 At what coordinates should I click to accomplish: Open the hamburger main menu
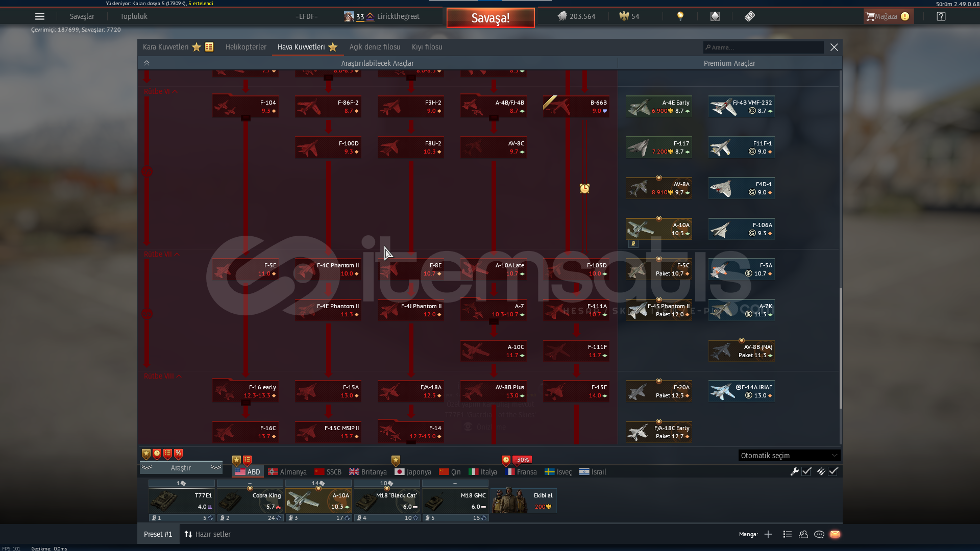(x=39, y=16)
